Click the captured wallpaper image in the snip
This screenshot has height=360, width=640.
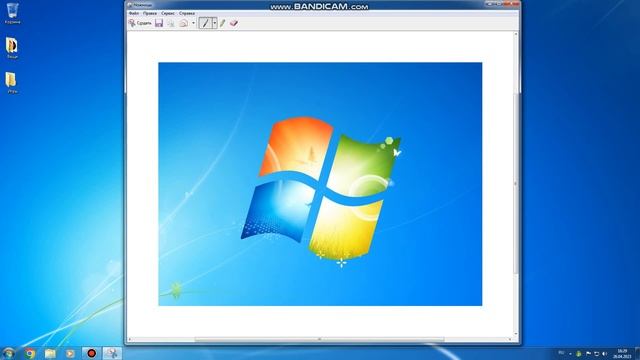click(x=320, y=184)
